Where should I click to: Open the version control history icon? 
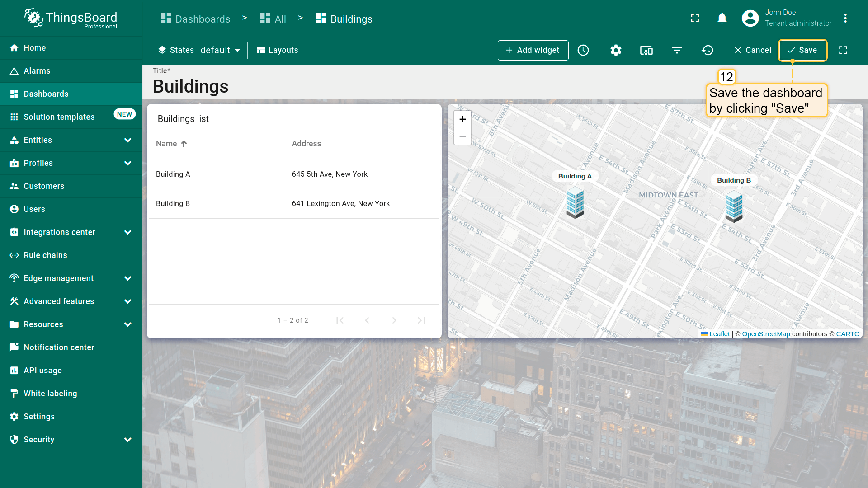[708, 50]
